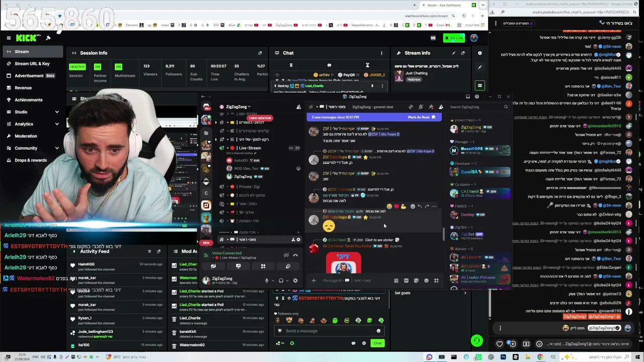Viewport: 644px width, 362px height.
Task: Share your screen in Discord
Action: (238, 266)
